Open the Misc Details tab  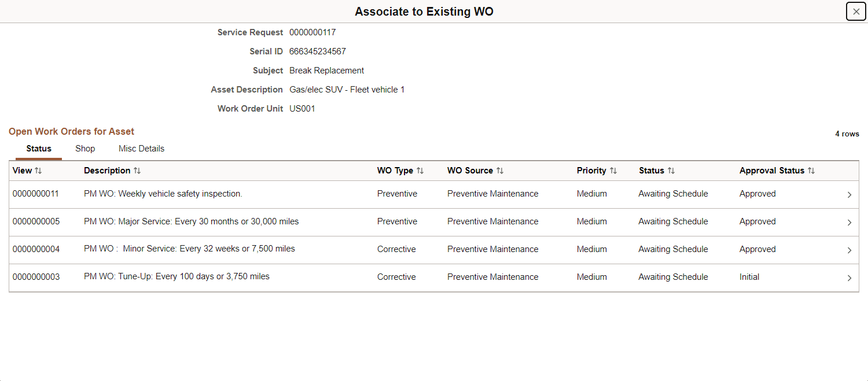141,149
